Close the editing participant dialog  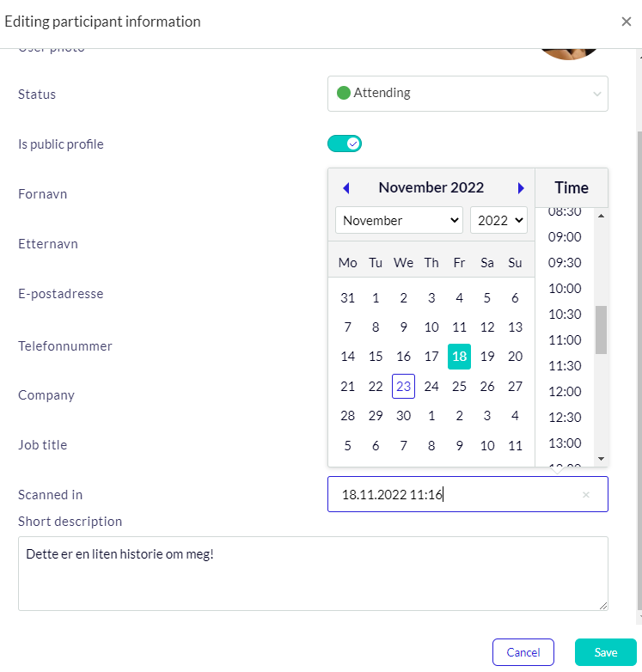pos(627,21)
